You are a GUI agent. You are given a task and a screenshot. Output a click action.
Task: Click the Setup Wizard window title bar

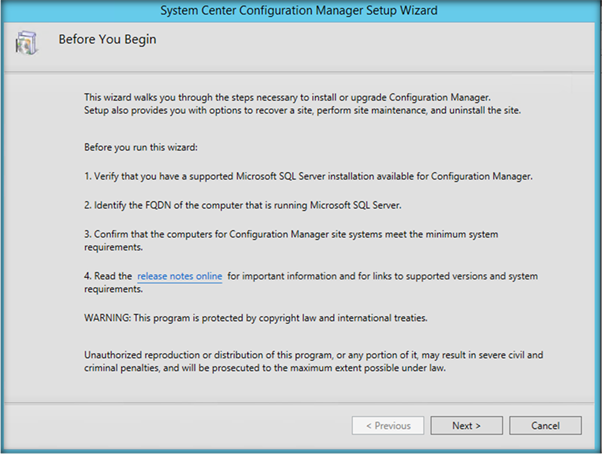coord(300,10)
